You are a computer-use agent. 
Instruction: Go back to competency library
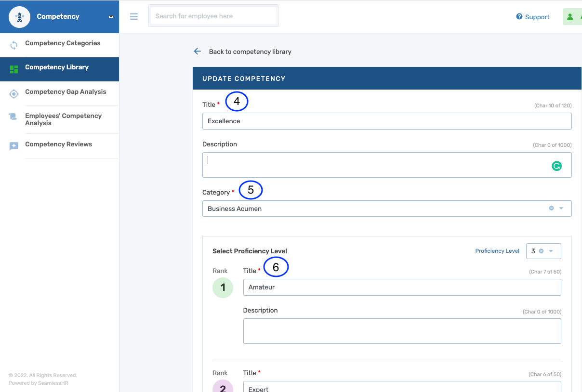tap(250, 52)
